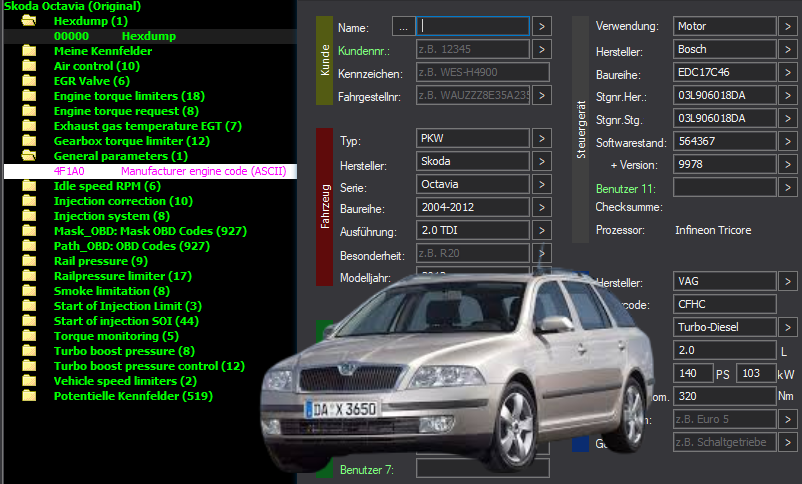802x484 pixels.
Task: Open the arrow beside Stgnr.Stg. field
Action: coord(788,118)
